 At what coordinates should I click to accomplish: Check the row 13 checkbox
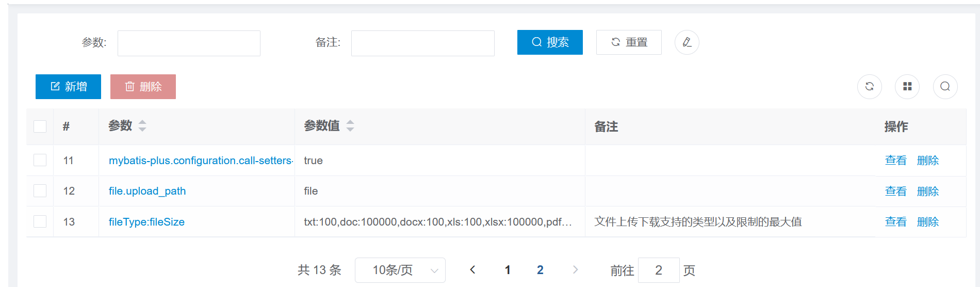40,221
